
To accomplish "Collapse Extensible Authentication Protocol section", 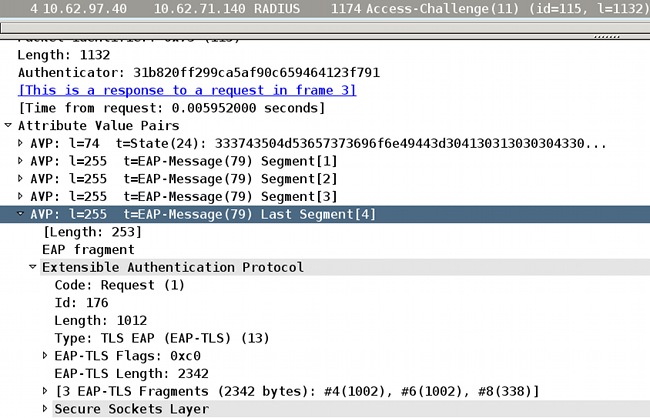I will click(x=33, y=267).
